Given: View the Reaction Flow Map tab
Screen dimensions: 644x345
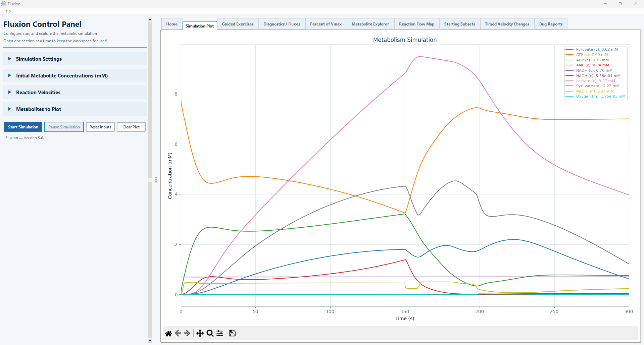Looking at the screenshot, I should (x=416, y=24).
